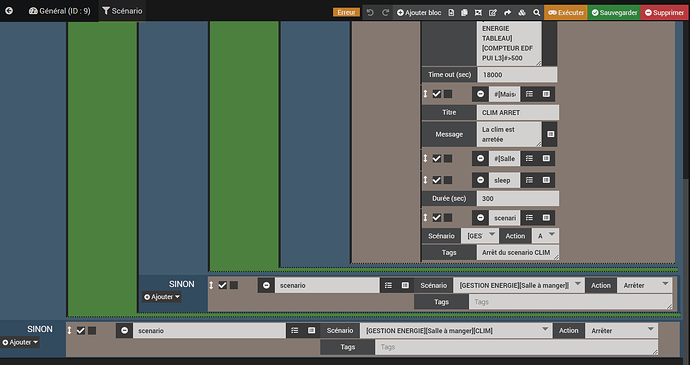Viewport: 690px width, 365px height.
Task: Open action list in upper SINON scenario row
Action: [388, 285]
